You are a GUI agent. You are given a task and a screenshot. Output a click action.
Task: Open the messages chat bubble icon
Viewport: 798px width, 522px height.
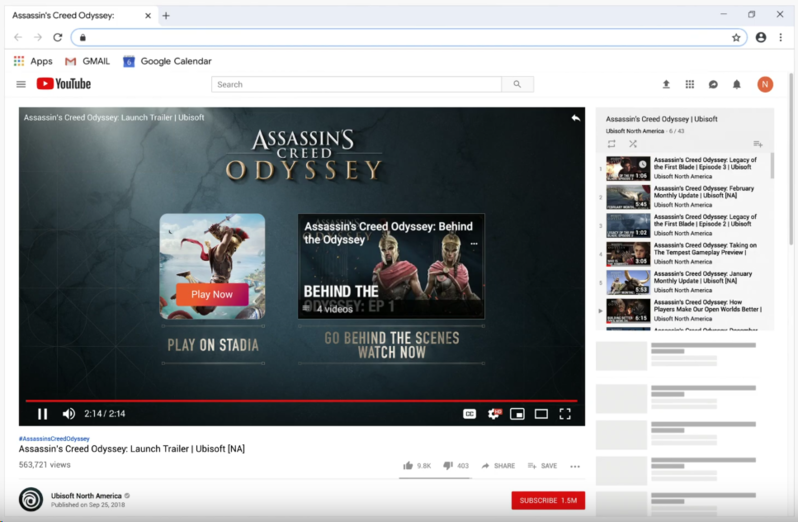pos(713,84)
